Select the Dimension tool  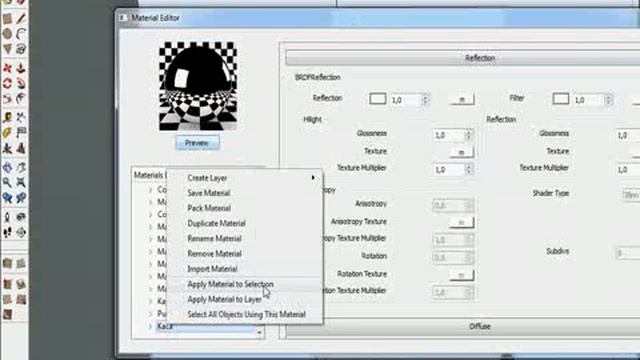pos(21,118)
